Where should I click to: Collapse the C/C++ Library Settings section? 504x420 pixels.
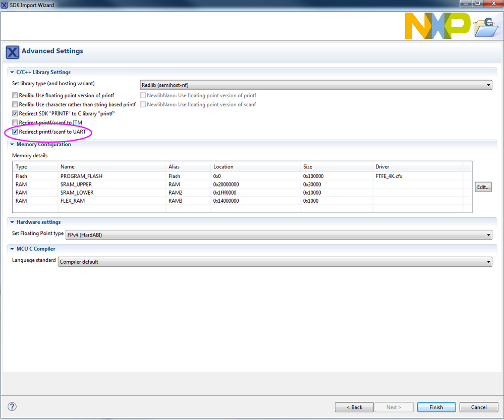(x=12, y=72)
